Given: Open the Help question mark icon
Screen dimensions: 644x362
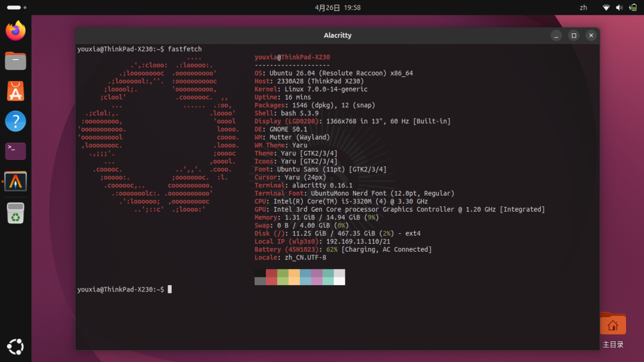Looking at the screenshot, I should coord(16,121).
